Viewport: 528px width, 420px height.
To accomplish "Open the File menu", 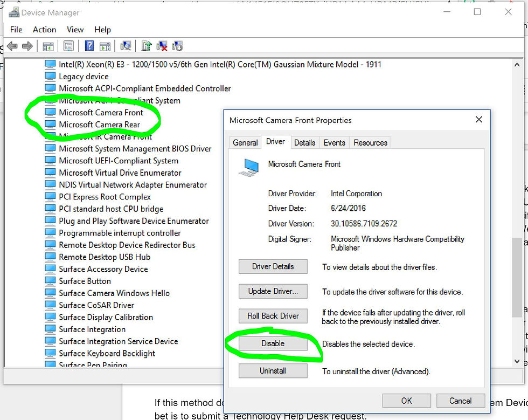I will [x=16, y=30].
